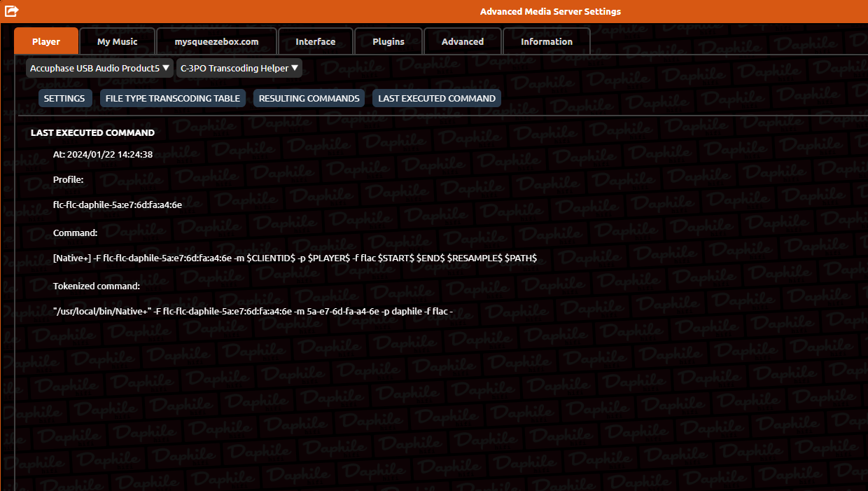Viewport: 868px width, 491px height.
Task: Switch to the Advanced tab
Action: (x=463, y=41)
